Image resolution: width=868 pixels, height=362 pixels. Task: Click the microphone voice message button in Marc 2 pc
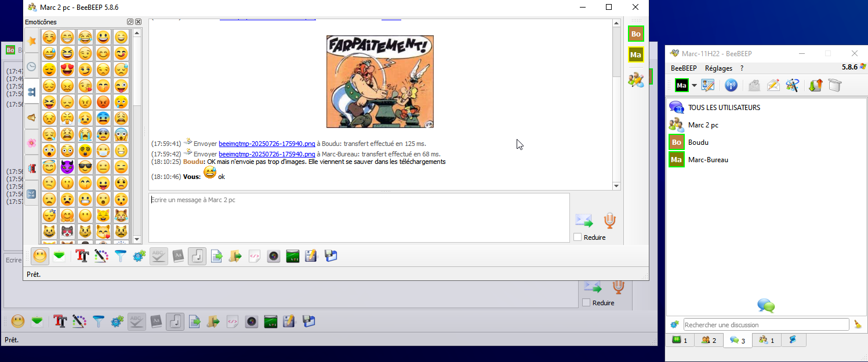(x=609, y=220)
